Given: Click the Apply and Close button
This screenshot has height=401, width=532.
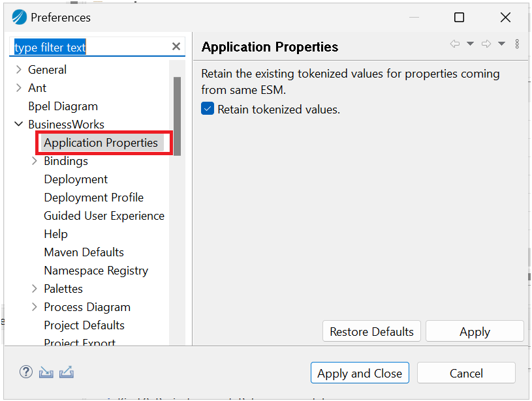Looking at the screenshot, I should pos(360,373).
